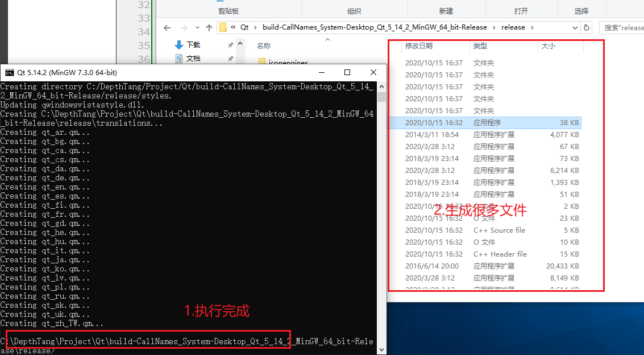Go up one folder level

(209, 27)
